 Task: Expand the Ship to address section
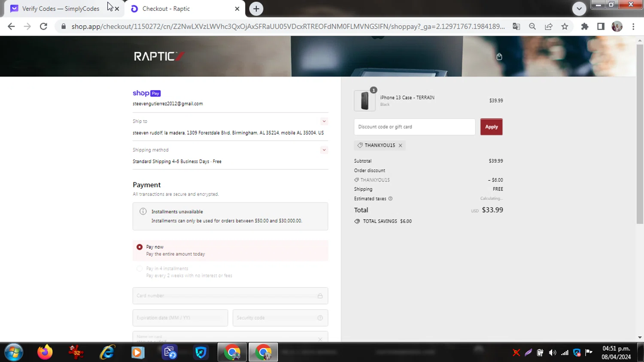pyautogui.click(x=324, y=121)
